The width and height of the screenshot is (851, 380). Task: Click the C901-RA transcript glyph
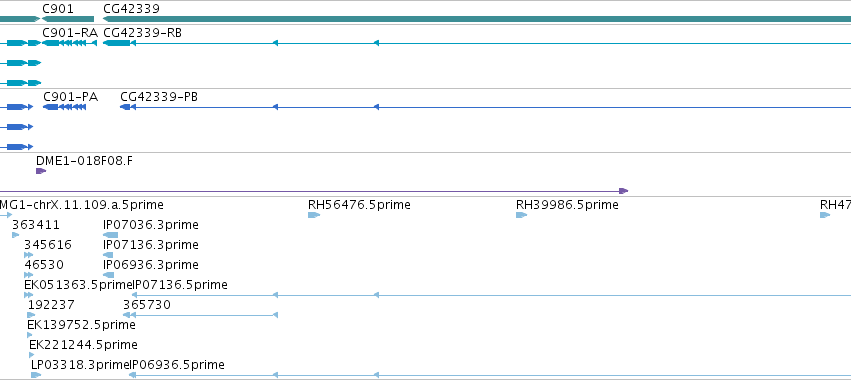(x=69, y=43)
